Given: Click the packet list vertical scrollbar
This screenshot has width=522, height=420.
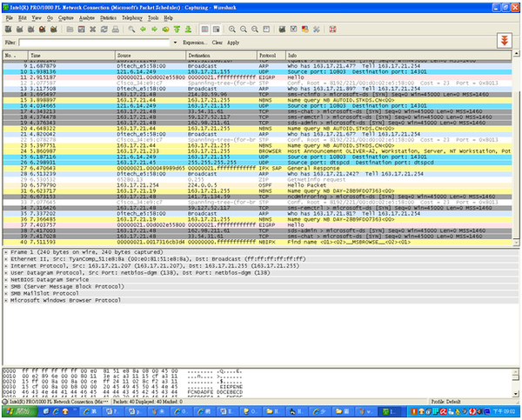Looking at the screenshot, I should [x=516, y=147].
